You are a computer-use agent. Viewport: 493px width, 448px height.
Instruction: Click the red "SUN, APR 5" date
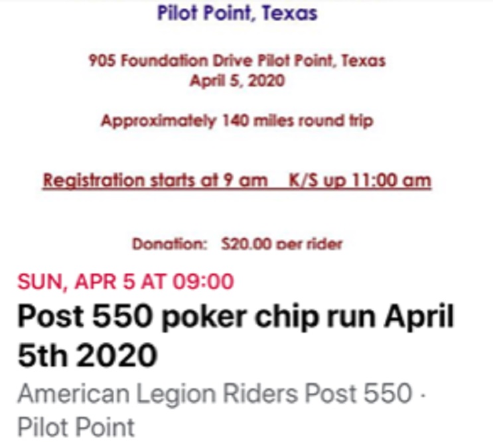[76, 281]
